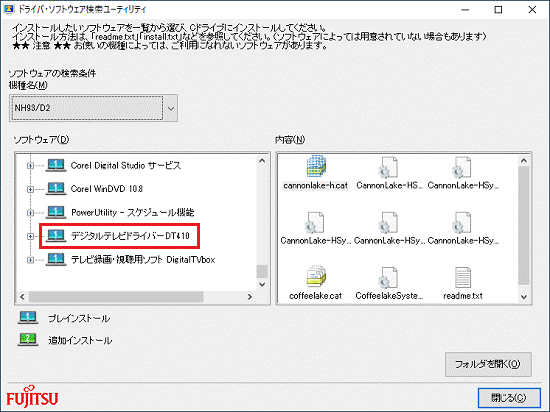Click 内容 panel vertical scrollbar thumb
The width and height of the screenshot is (550, 412).
coord(524,225)
